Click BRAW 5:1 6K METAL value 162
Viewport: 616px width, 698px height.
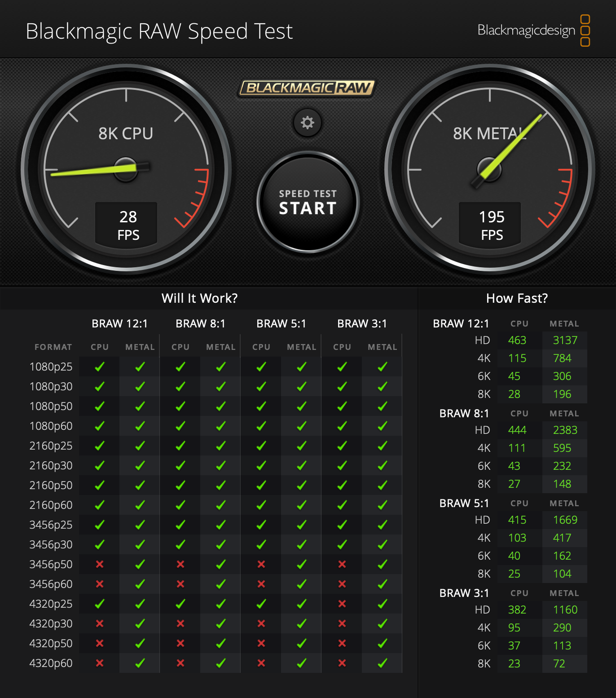pyautogui.click(x=562, y=556)
